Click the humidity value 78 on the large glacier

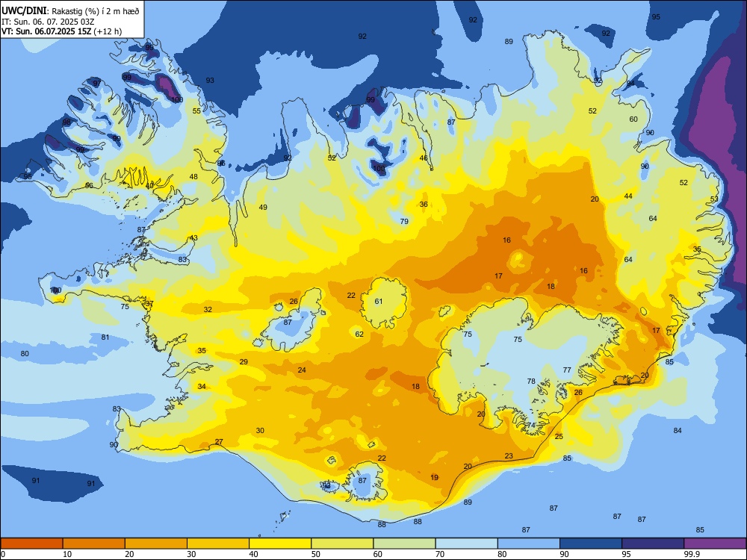click(x=531, y=381)
